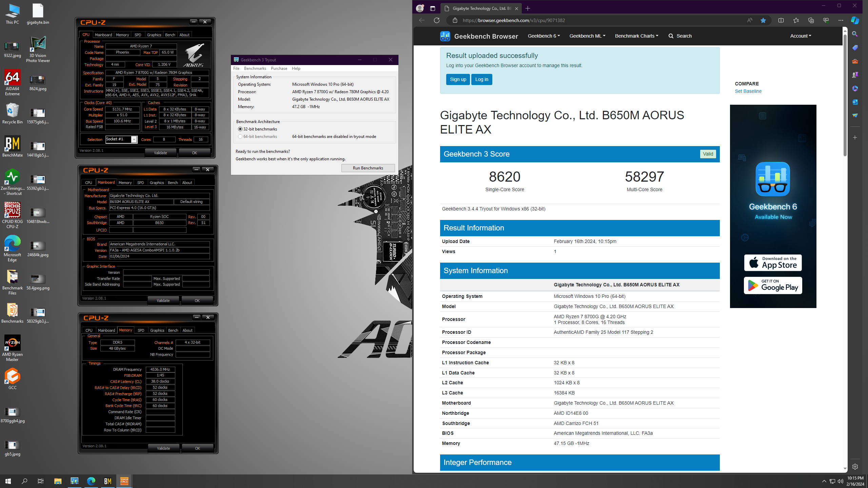Select 32-bit benchmarks radio button

240,129
